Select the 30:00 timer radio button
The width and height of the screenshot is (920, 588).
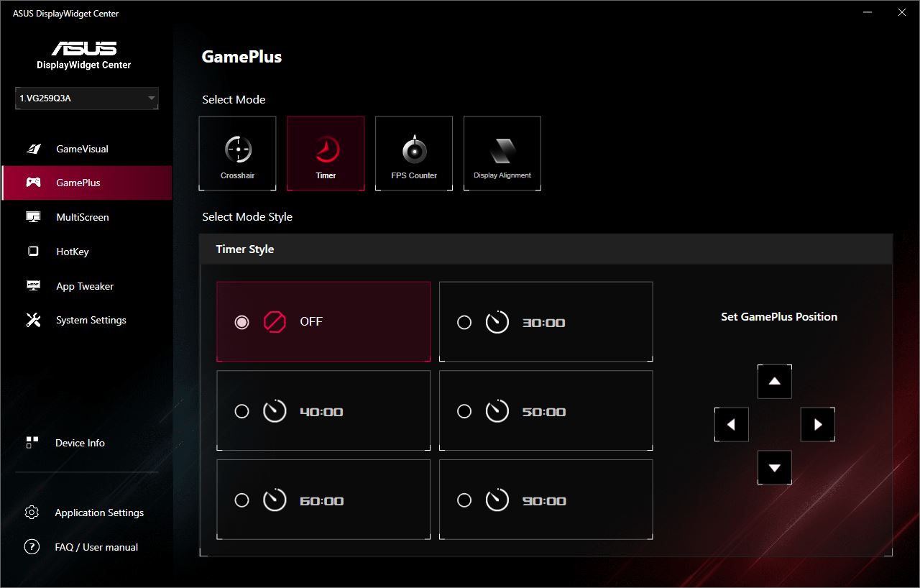coord(464,322)
